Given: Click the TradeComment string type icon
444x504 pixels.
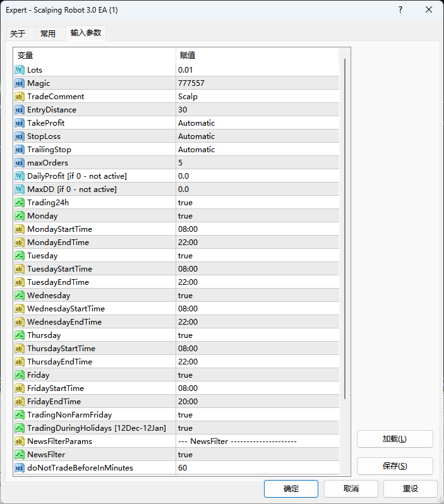Looking at the screenshot, I should pyautogui.click(x=19, y=97).
